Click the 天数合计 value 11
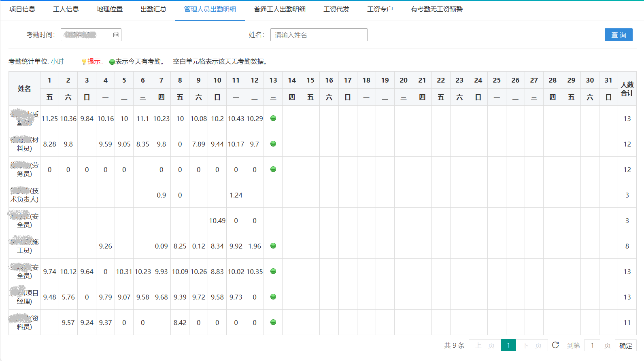This screenshot has height=361, width=644. coord(627,323)
